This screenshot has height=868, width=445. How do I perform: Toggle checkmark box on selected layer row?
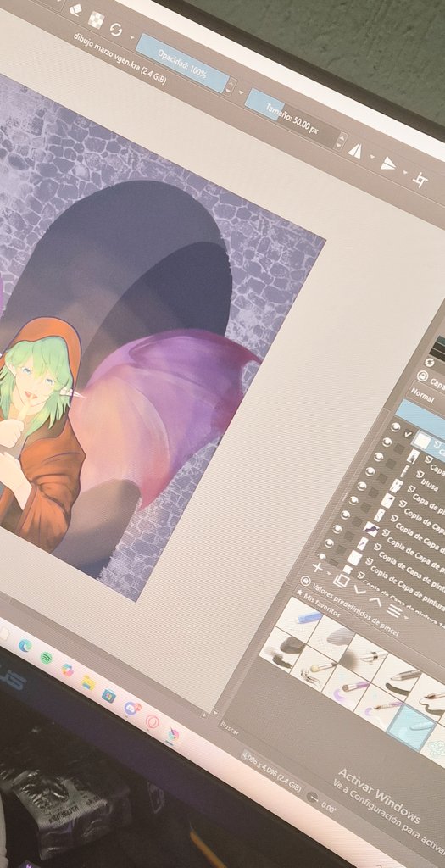point(409,434)
